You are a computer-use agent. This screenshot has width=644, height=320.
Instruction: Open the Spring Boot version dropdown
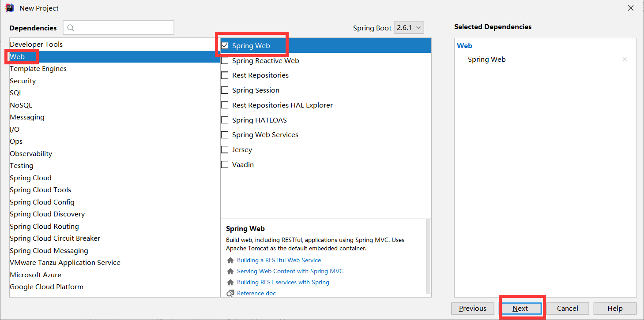pos(409,28)
